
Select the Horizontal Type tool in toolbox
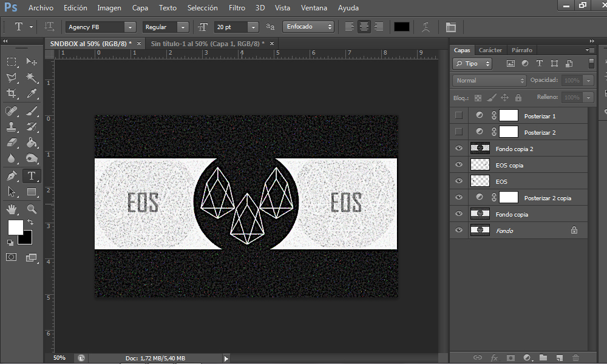tap(32, 176)
